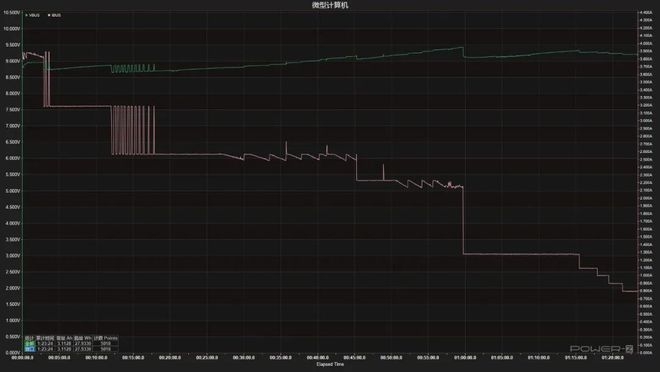The height and width of the screenshot is (372, 660).
Task: Select the green-highlighted row in statistics table
Action: tap(71, 343)
